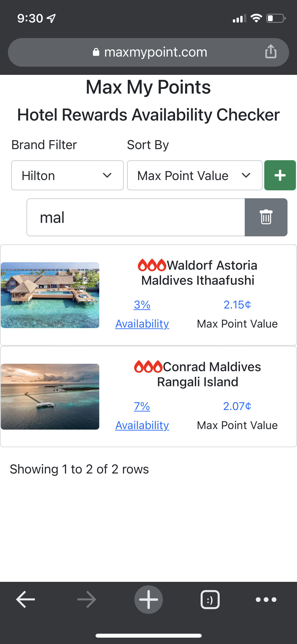Click the 2.07¢ max point value
Image resolution: width=297 pixels, height=644 pixels.
[x=237, y=406]
